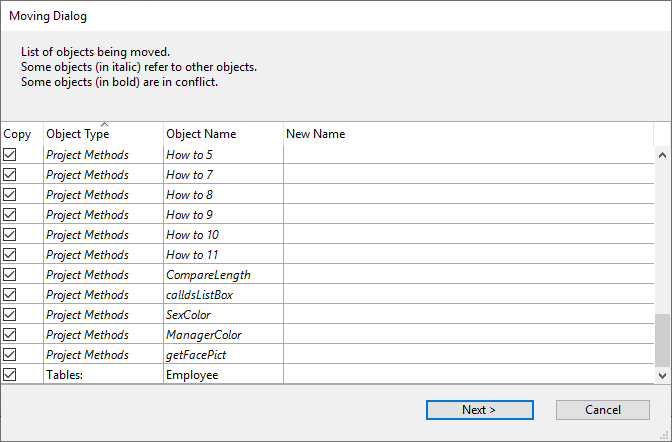Toggle the Copy checkbox for getFacePict
This screenshot has height=442, width=672.
(10, 355)
